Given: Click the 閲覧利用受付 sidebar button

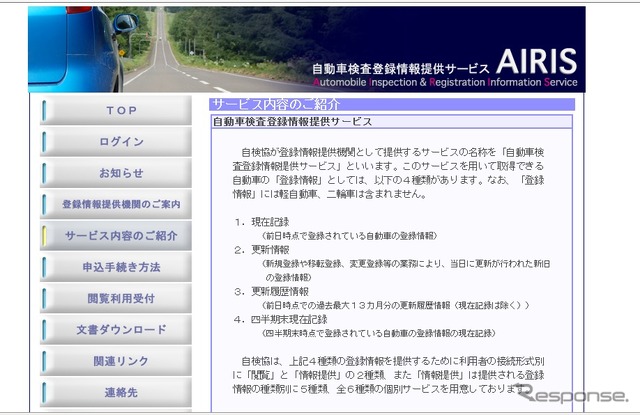Looking at the screenshot, I should 116,298.
